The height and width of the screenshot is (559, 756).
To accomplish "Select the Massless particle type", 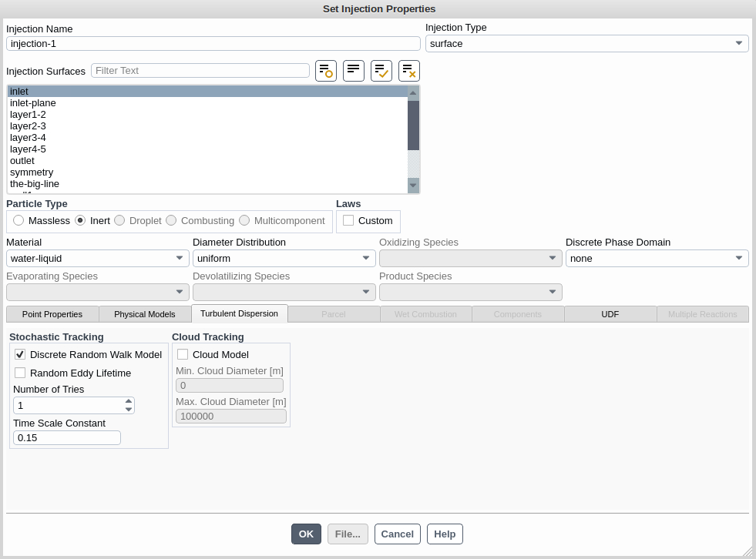I will pos(18,220).
